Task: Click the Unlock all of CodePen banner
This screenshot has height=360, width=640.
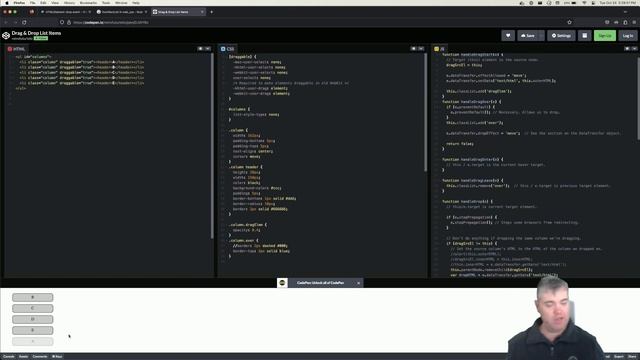Action: [x=320, y=283]
